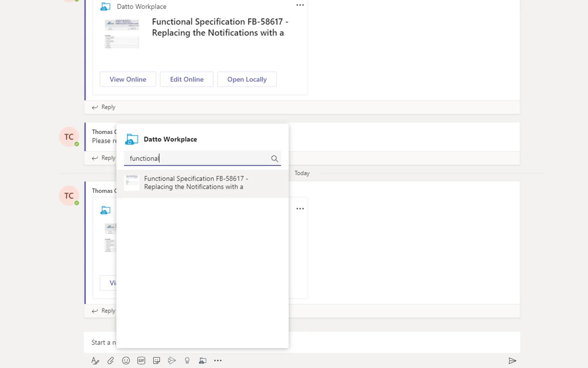Click the document thumbnail in top card

[122, 34]
